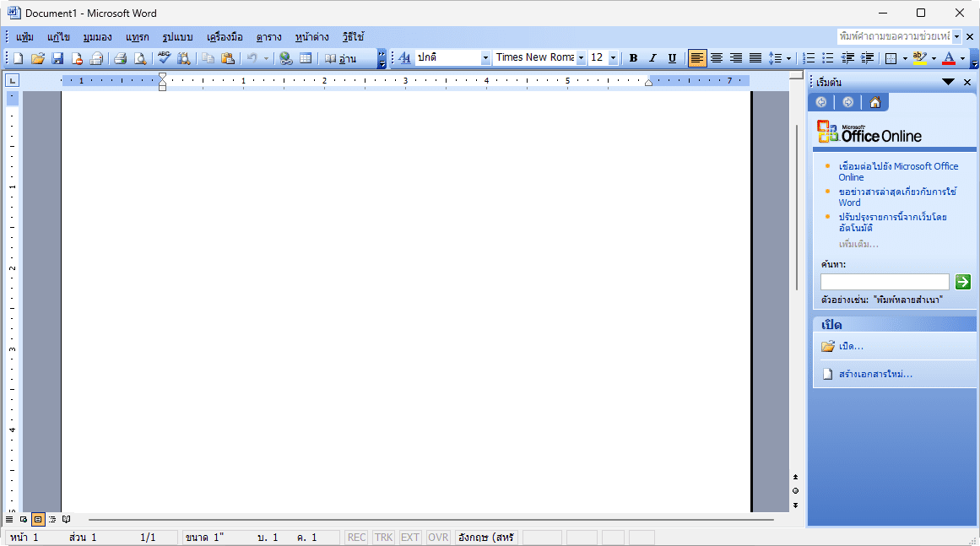This screenshot has height=546, width=980.
Task: Click the Open folder toolbar icon
Action: 38,58
